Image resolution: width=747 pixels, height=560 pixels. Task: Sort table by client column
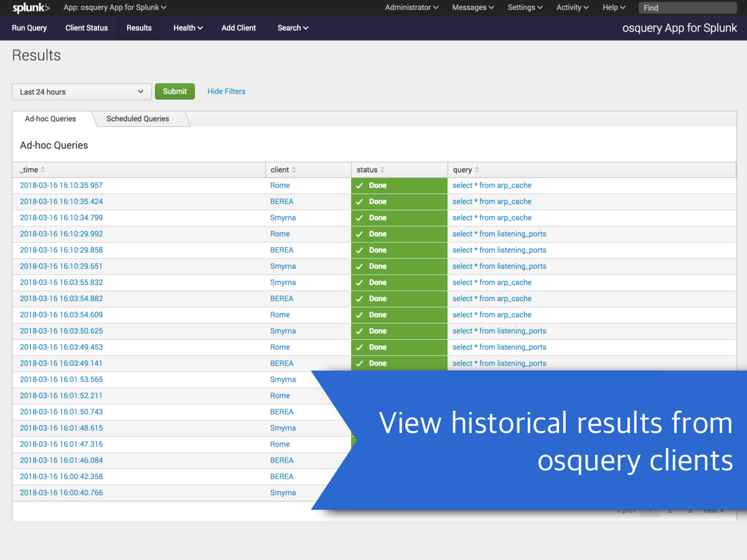click(283, 170)
